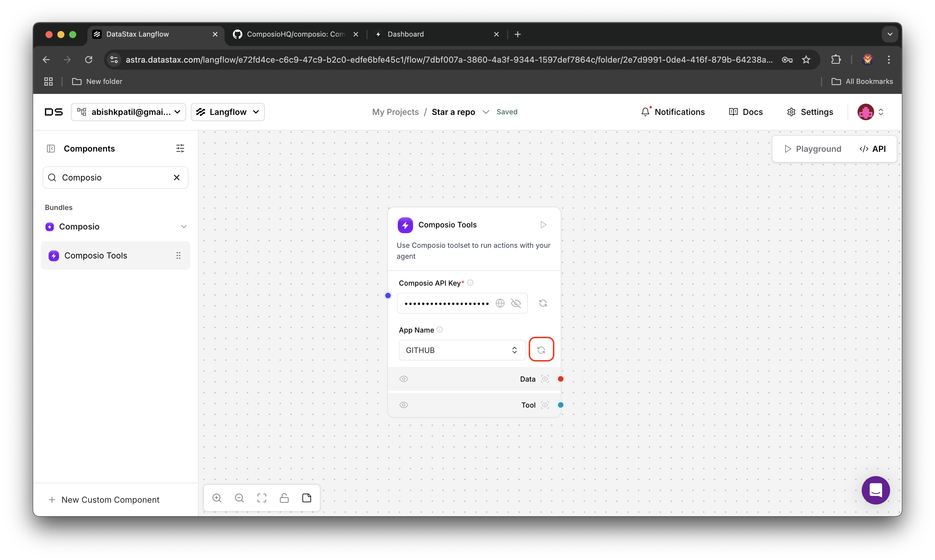The width and height of the screenshot is (935, 560).
Task: Click the globe icon in API key field
Action: (500, 303)
